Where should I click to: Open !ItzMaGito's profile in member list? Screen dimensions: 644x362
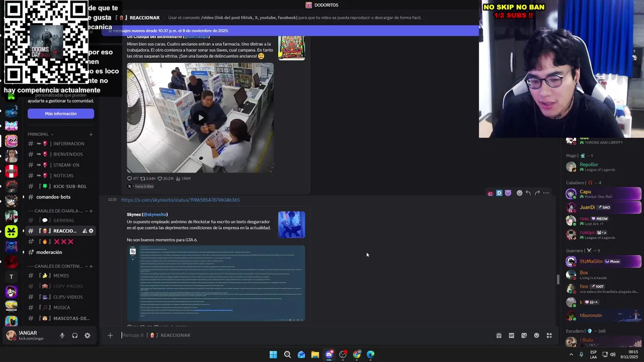tap(603, 261)
